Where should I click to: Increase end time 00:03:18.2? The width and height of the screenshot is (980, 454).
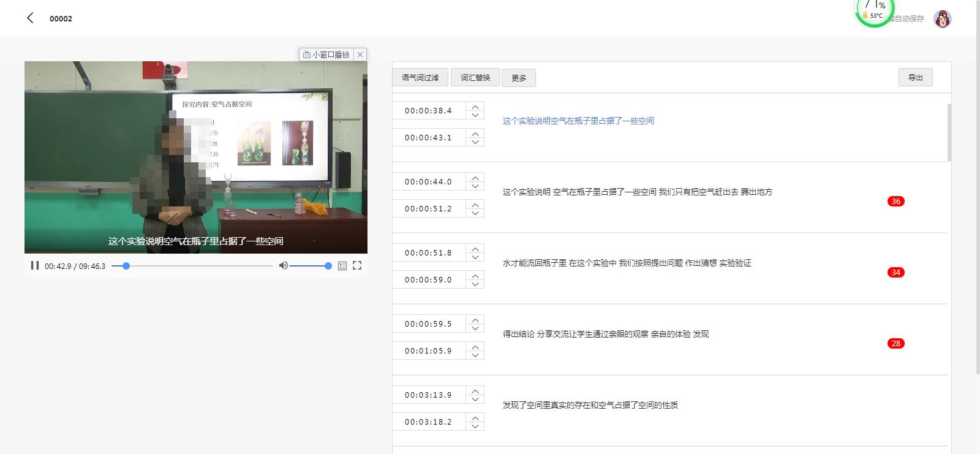tap(475, 417)
